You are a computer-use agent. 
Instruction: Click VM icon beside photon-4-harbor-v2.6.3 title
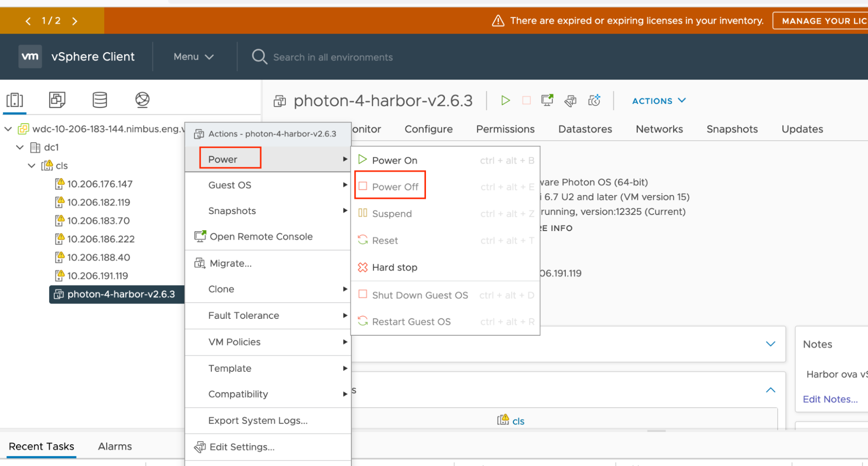(280, 101)
